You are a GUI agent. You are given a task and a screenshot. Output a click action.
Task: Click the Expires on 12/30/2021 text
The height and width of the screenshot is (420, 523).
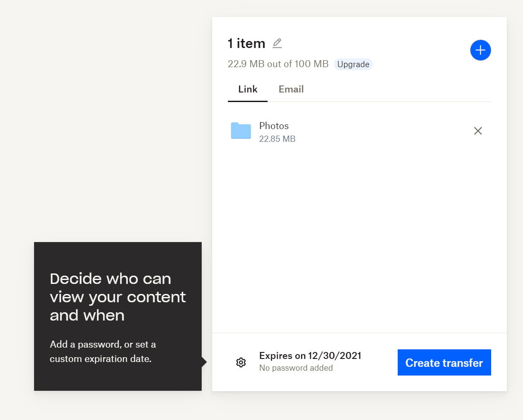tap(310, 355)
